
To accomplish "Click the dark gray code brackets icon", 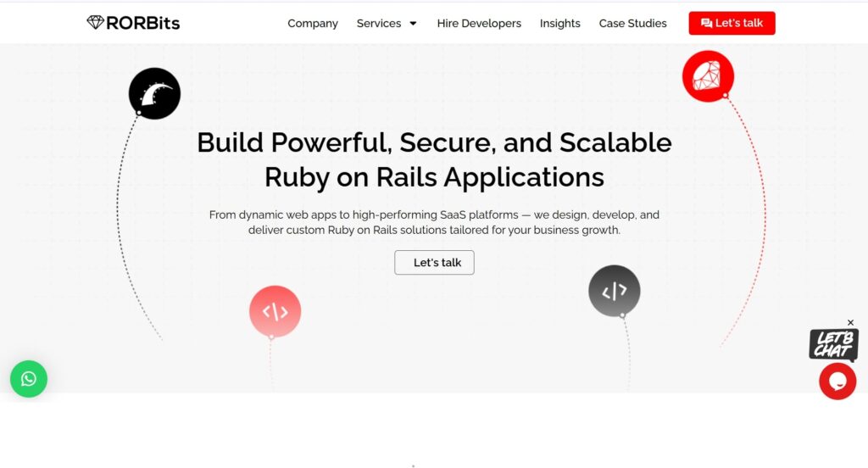I will 614,291.
